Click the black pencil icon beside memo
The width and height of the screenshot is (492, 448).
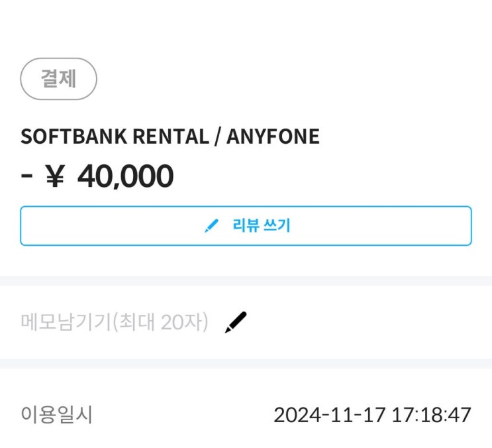(235, 322)
